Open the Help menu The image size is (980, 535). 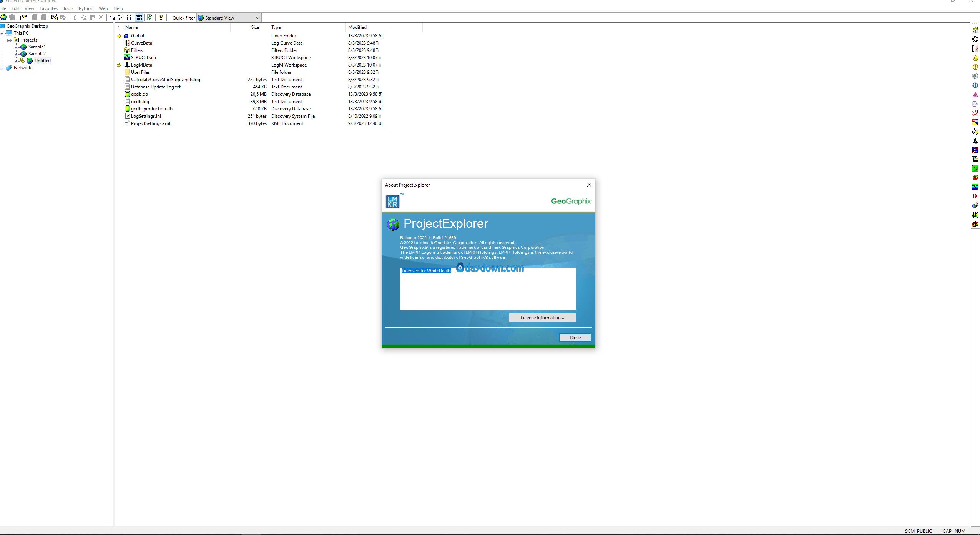(x=118, y=8)
